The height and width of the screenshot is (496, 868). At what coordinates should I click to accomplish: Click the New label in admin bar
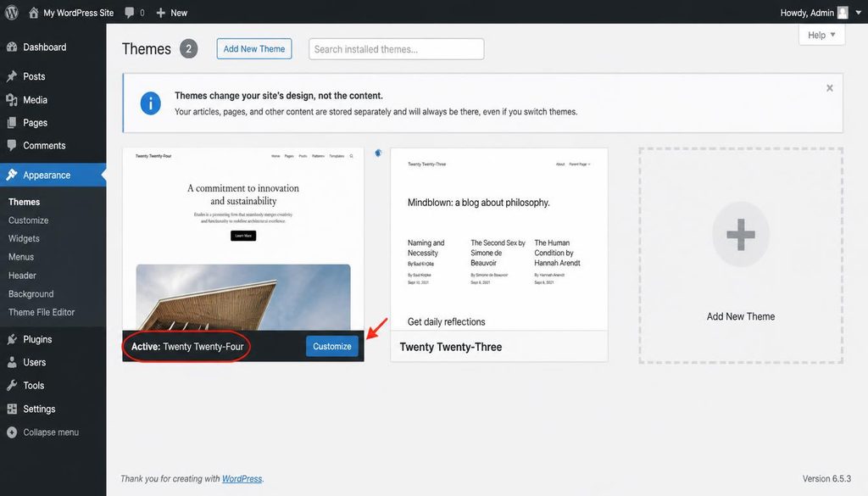tap(179, 13)
